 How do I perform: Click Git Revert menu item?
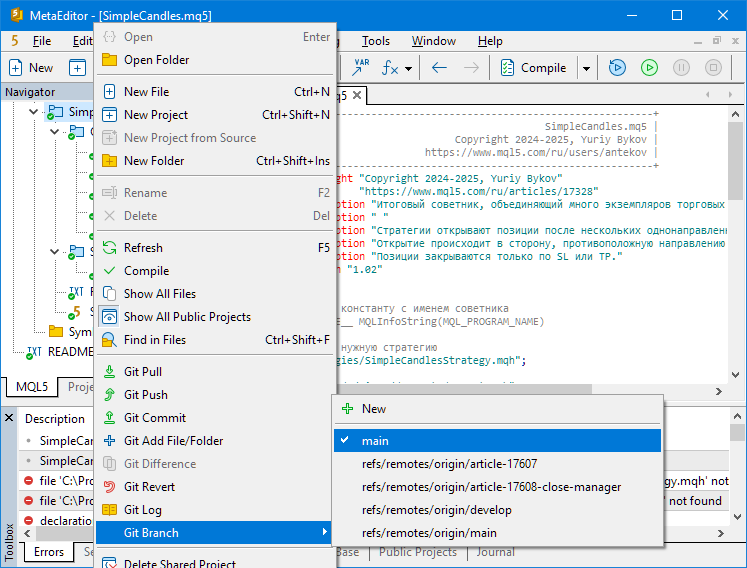(x=215, y=487)
